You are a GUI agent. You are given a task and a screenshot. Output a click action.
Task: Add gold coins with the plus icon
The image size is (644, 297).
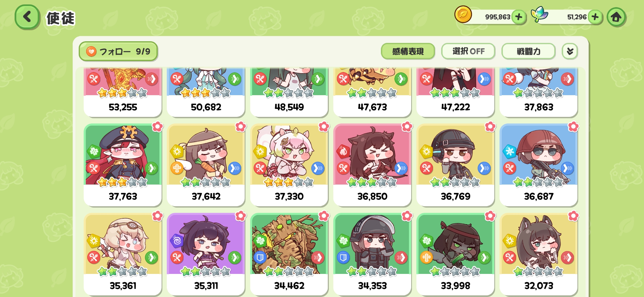click(519, 17)
